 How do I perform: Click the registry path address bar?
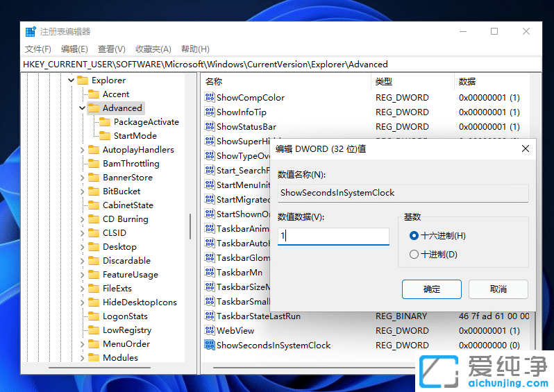[x=281, y=65]
